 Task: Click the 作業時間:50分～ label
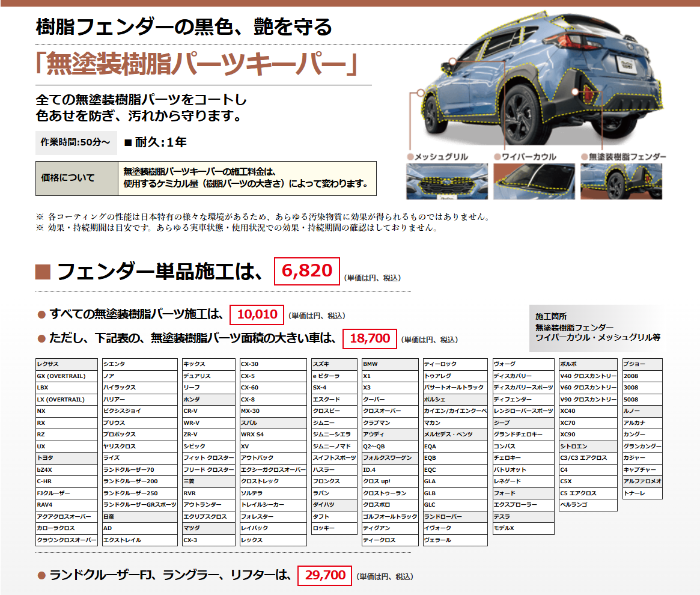tap(76, 142)
